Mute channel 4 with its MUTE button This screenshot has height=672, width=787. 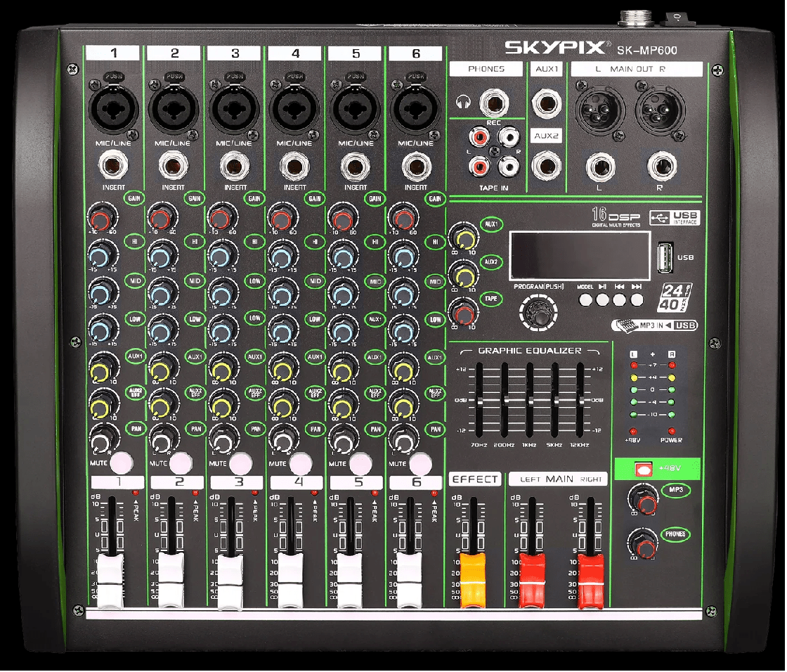coord(300,462)
